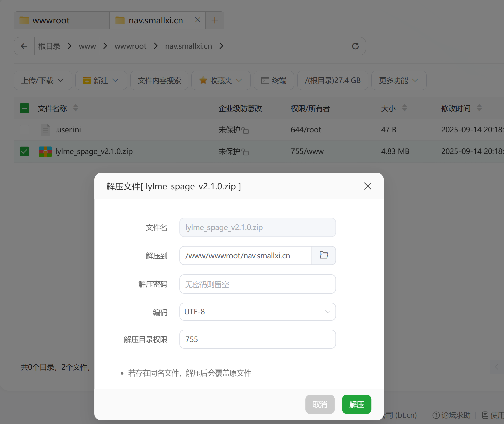Click lock icon in .user.ini row
504x424 pixels.
coord(245,130)
